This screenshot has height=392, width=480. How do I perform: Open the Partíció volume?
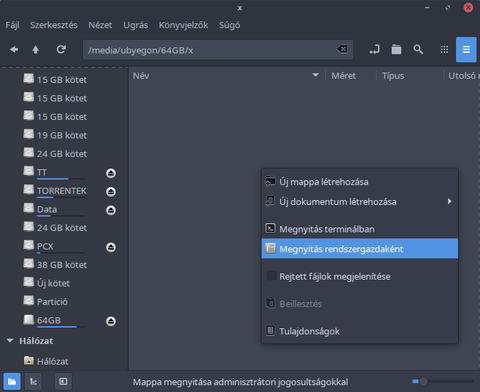(46, 302)
